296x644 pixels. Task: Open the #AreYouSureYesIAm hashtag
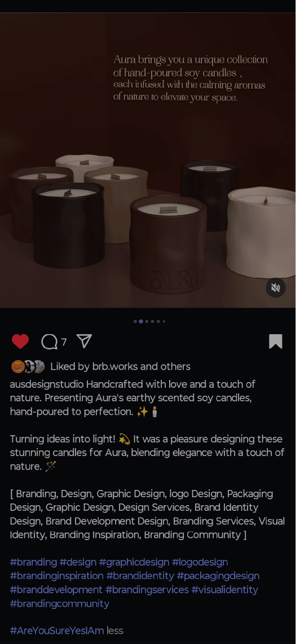pyautogui.click(x=57, y=630)
